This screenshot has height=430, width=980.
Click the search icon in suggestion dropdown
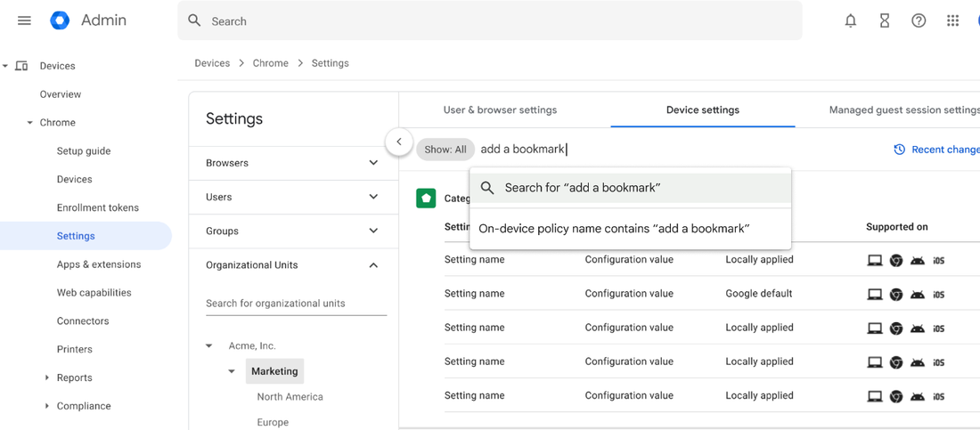coord(487,188)
